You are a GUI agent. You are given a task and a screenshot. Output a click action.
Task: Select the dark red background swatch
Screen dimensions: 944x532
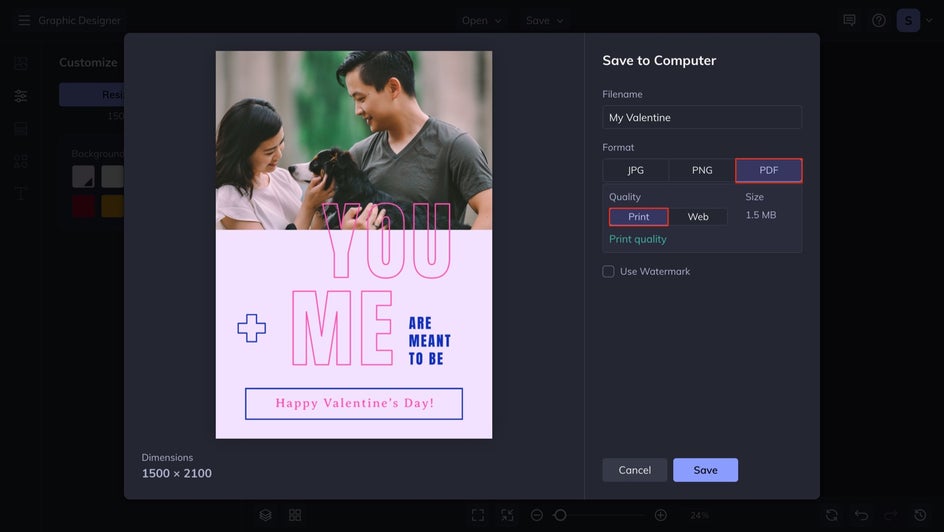coord(83,206)
